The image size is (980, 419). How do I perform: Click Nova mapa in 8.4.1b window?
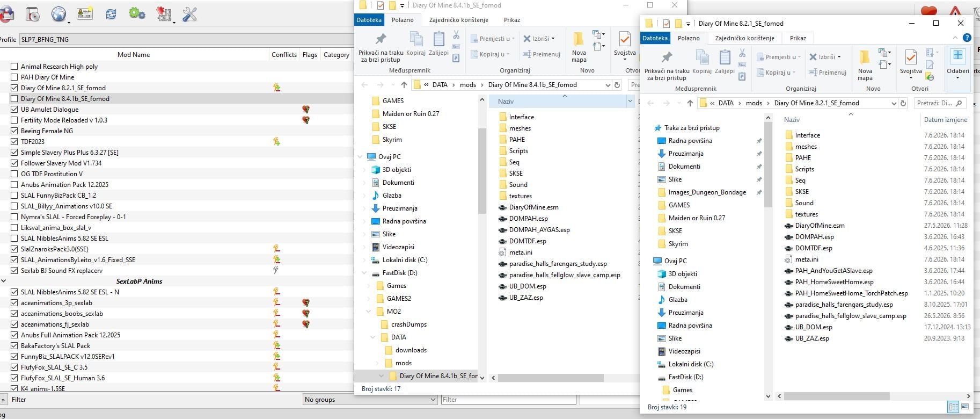point(579,47)
